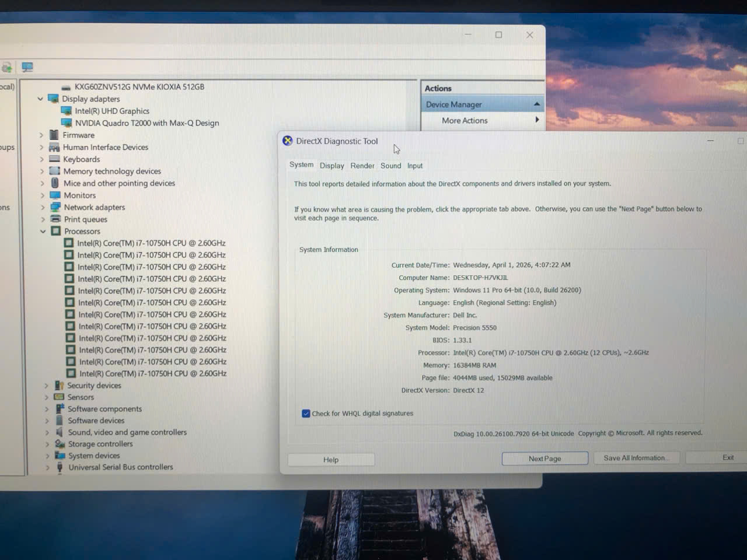Collapse the Display adapters tree node
Viewport: 747px width, 560px height.
pos(40,99)
